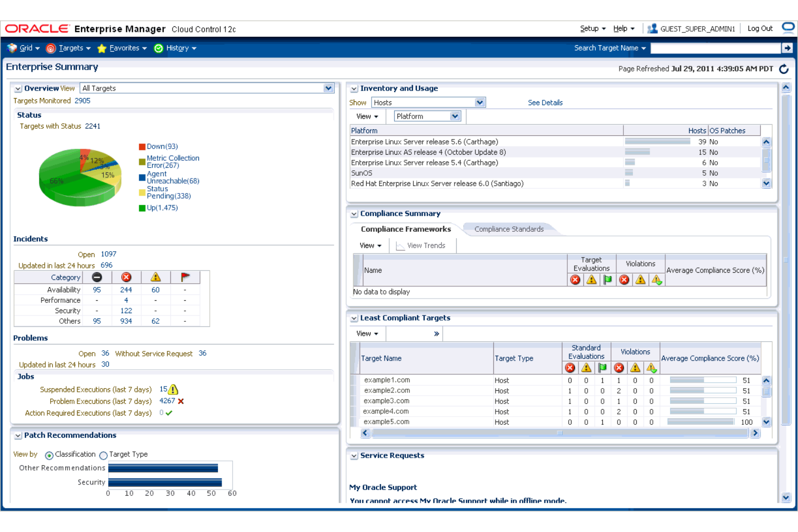798x532 pixels.
Task: Switch to the Compliance Standards tab
Action: pyautogui.click(x=508, y=229)
